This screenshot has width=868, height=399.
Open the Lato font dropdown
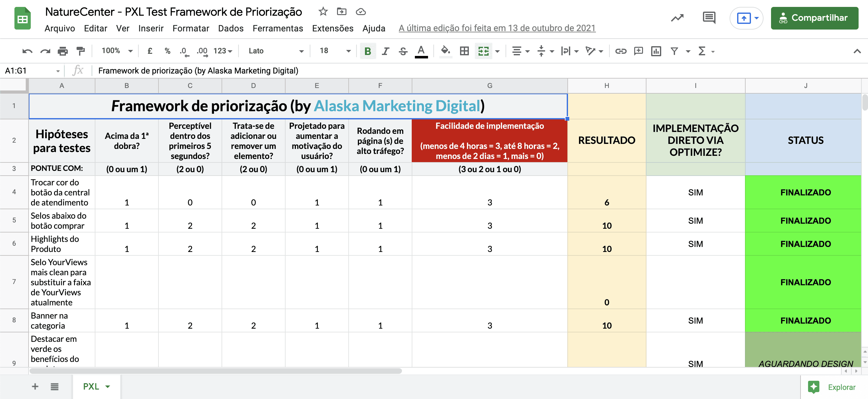point(276,51)
